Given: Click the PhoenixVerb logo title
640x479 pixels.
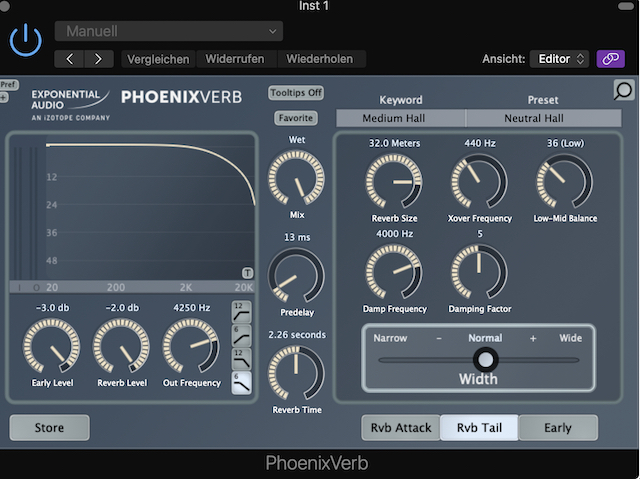Looking at the screenshot, I should (181, 97).
